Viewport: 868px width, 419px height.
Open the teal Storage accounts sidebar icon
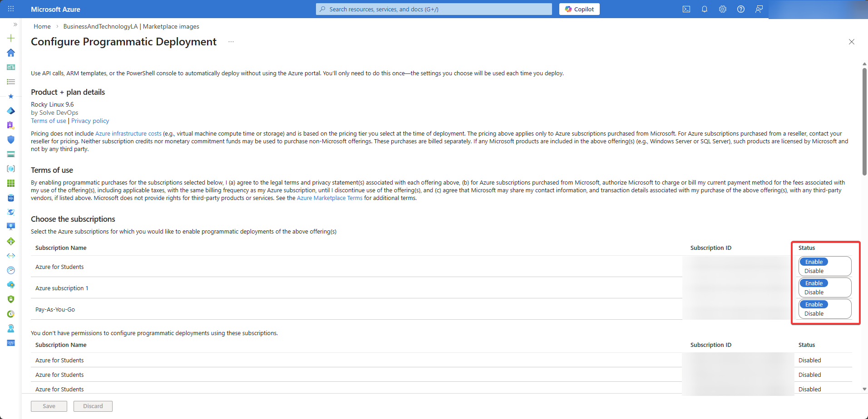click(11, 154)
